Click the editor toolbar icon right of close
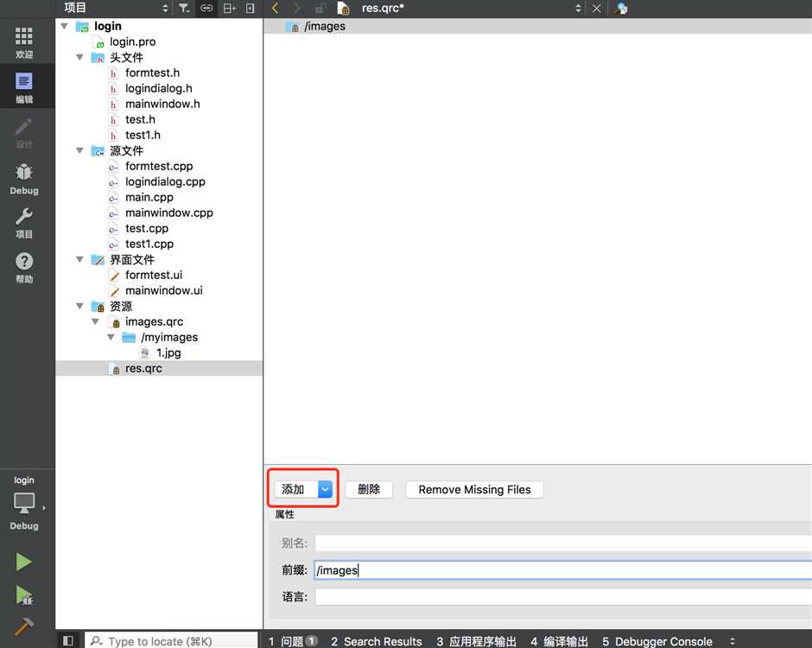Viewport: 812px width, 648px height. tap(621, 9)
